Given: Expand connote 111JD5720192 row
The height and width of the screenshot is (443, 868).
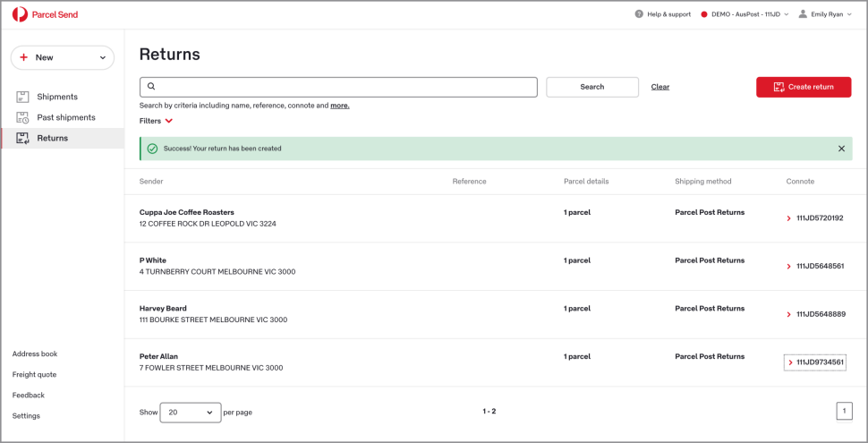Looking at the screenshot, I should coord(790,218).
